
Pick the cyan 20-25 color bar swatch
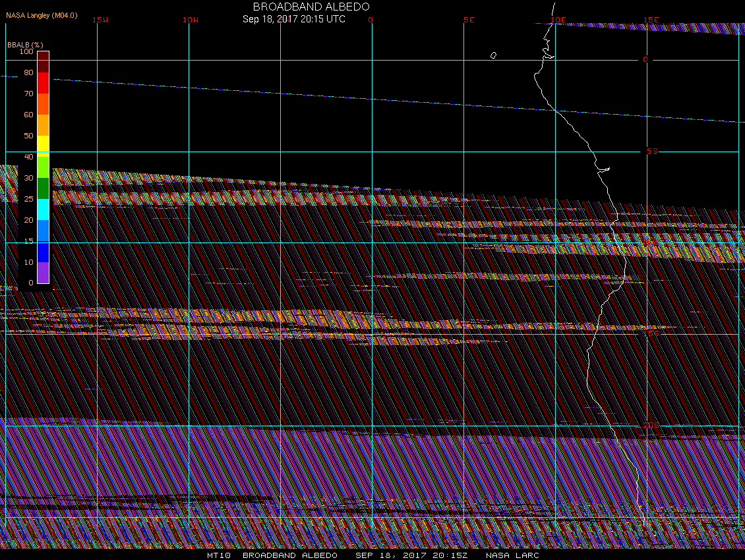tap(44, 209)
